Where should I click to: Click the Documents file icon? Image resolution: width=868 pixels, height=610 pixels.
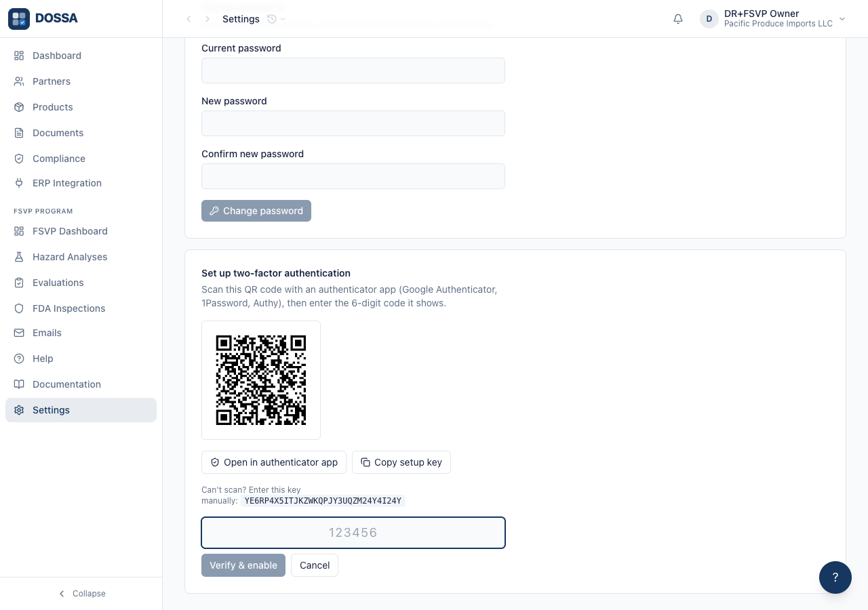point(19,133)
